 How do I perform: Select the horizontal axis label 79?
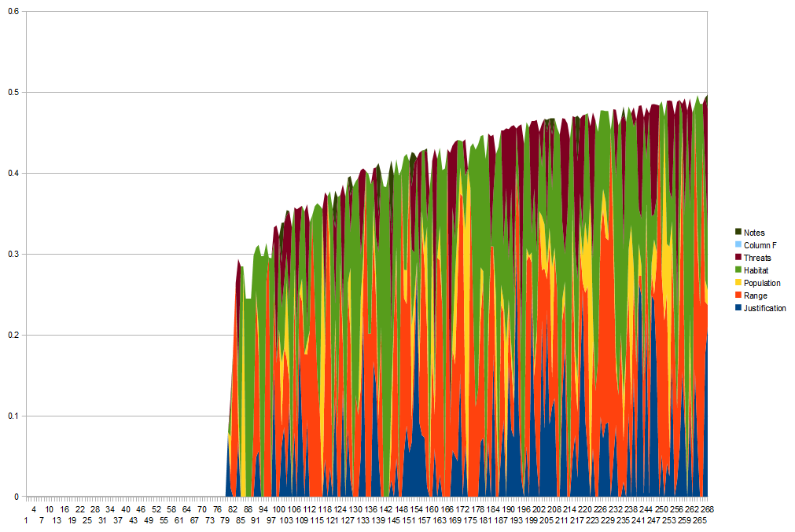(x=225, y=520)
